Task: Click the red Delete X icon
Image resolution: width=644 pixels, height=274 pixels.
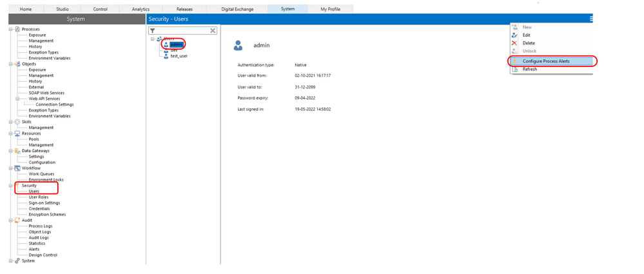Action: 514,43
